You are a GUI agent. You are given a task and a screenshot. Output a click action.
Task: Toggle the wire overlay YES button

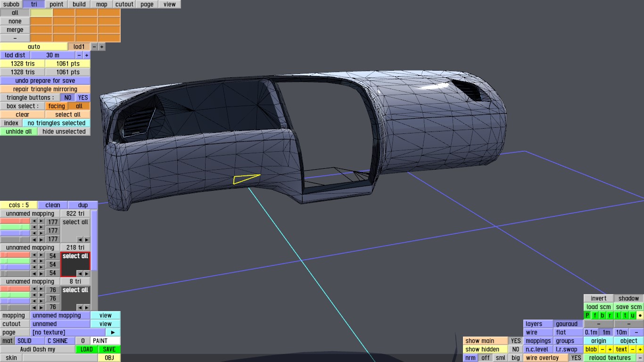(576, 358)
